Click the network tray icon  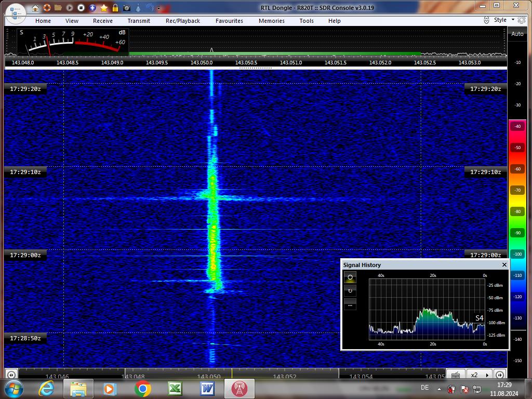point(477,389)
